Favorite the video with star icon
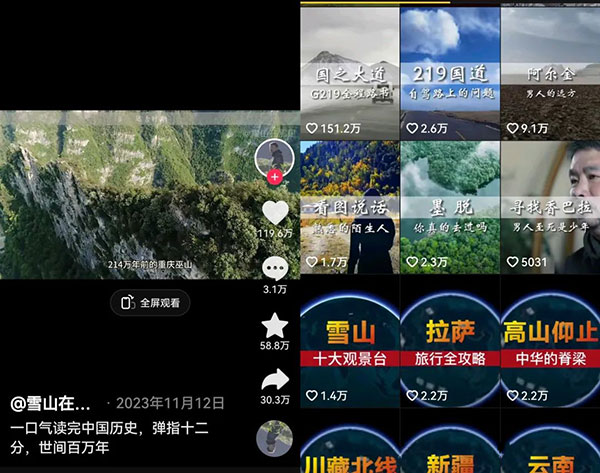Screen dimensions: 600x473 274,325
